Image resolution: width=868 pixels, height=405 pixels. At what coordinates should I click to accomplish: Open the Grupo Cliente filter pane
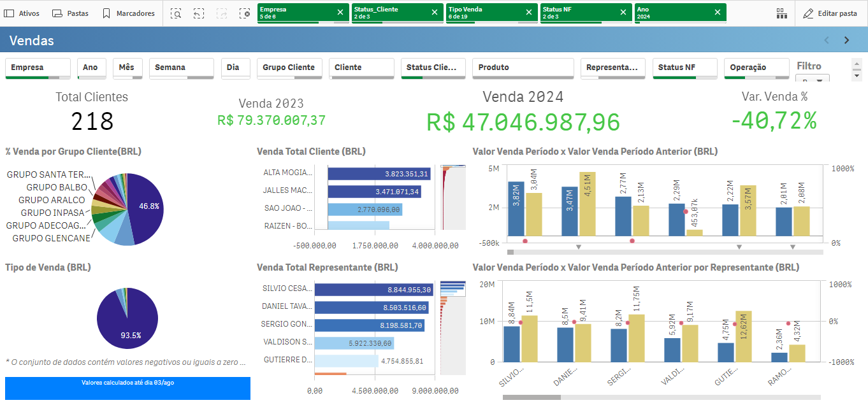click(289, 67)
